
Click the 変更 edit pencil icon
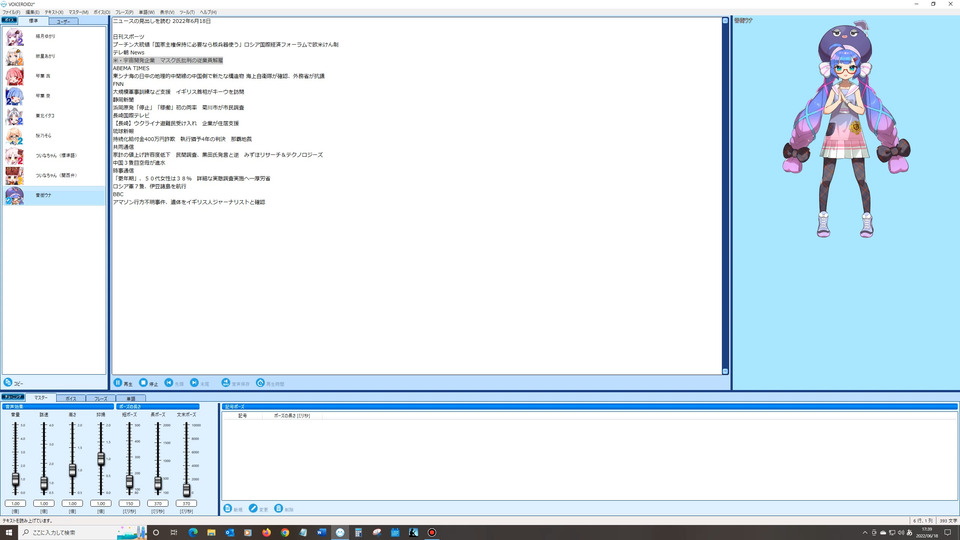point(253,508)
